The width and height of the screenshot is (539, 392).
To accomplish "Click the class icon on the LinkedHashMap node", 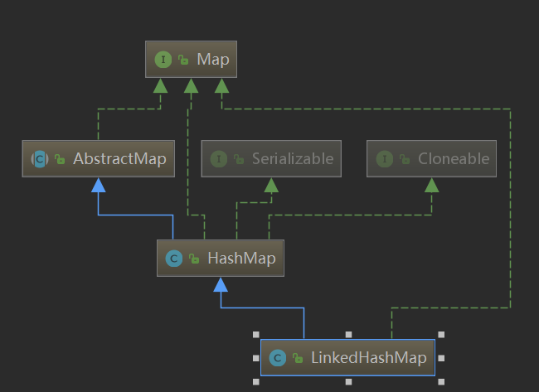I will 278,358.
